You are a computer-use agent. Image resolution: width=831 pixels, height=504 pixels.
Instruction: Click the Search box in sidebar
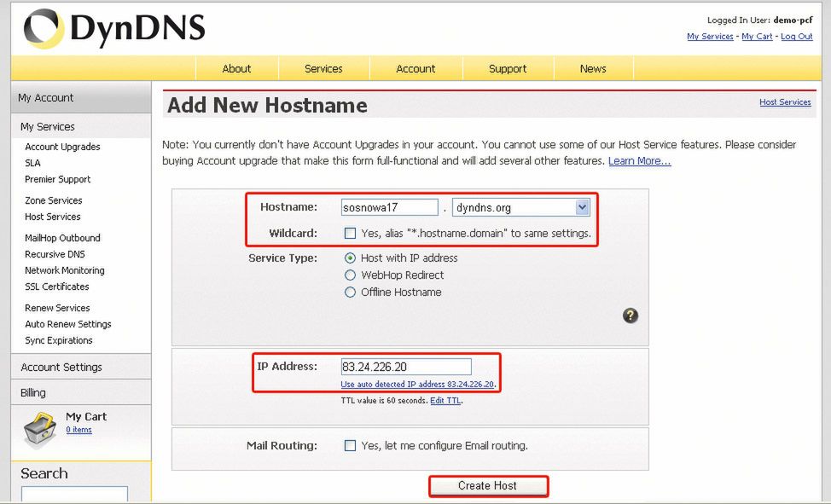click(x=74, y=494)
